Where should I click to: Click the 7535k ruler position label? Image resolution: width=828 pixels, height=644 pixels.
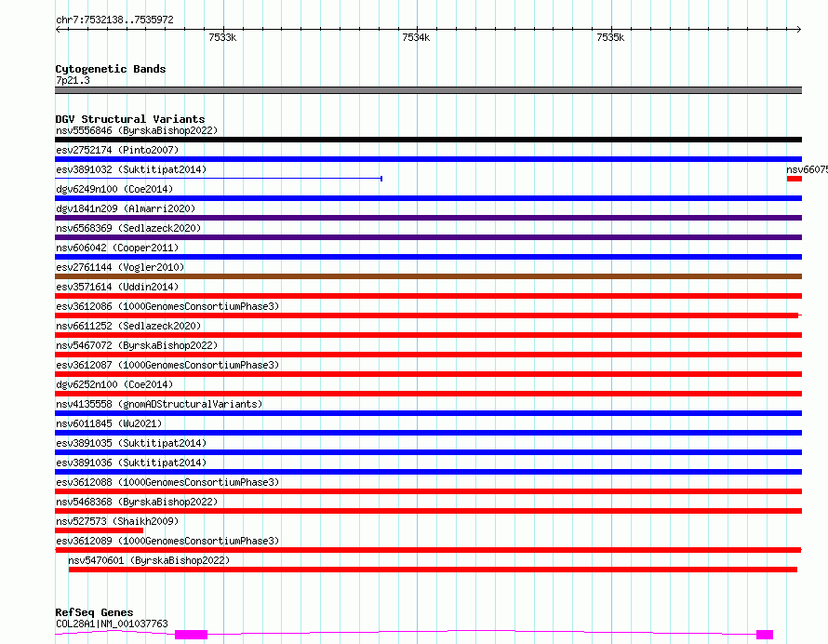(610, 37)
